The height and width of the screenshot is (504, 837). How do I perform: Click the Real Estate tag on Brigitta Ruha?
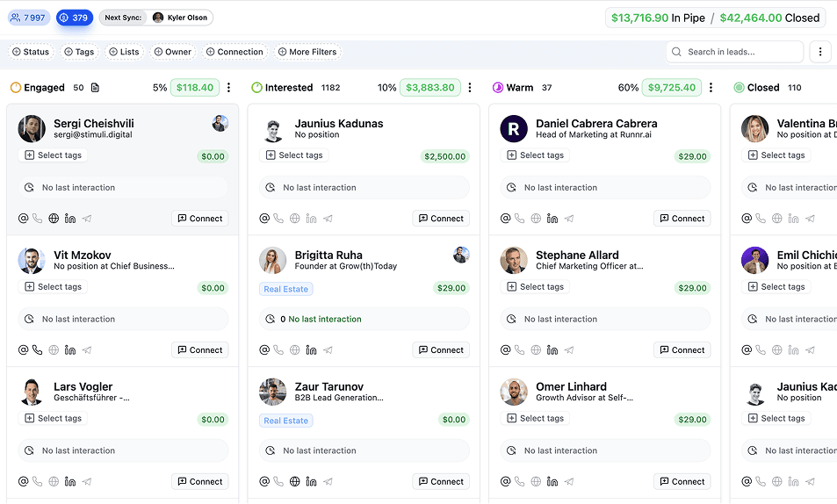tap(286, 289)
